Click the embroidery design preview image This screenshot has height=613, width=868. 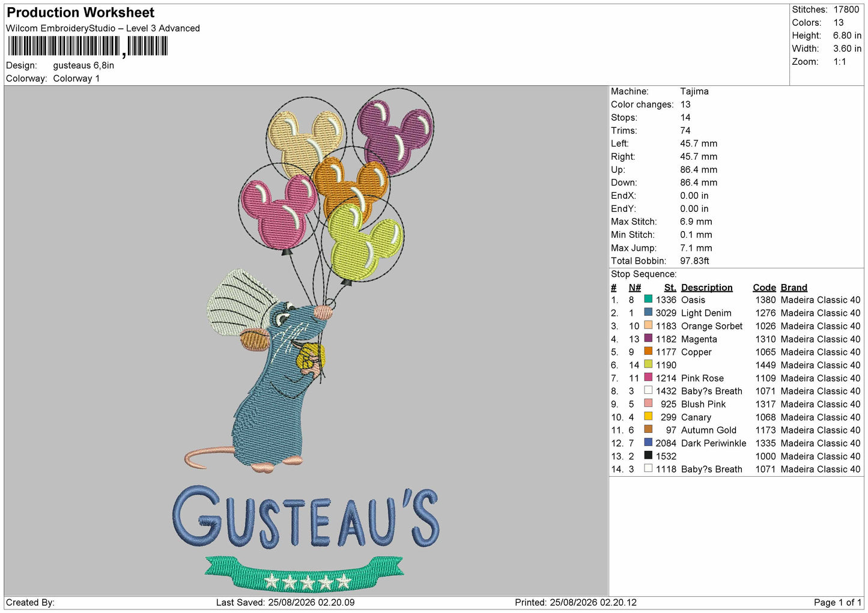coord(306,341)
